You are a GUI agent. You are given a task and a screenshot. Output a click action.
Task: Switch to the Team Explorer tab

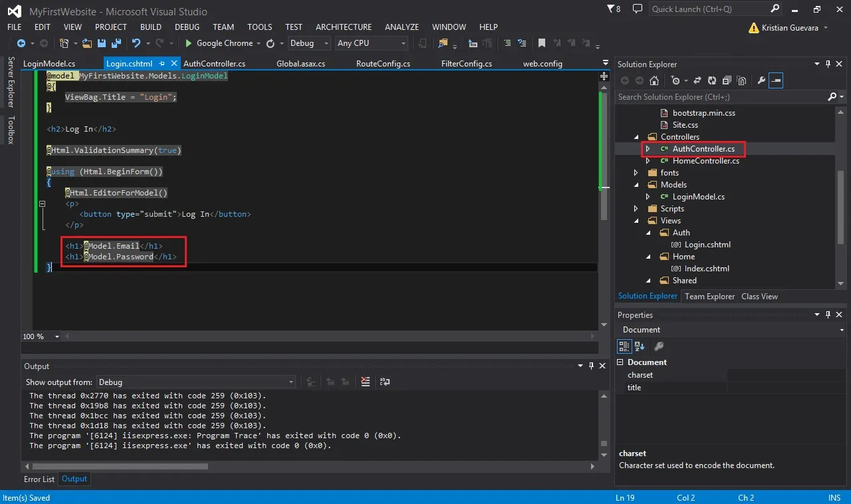pyautogui.click(x=709, y=297)
